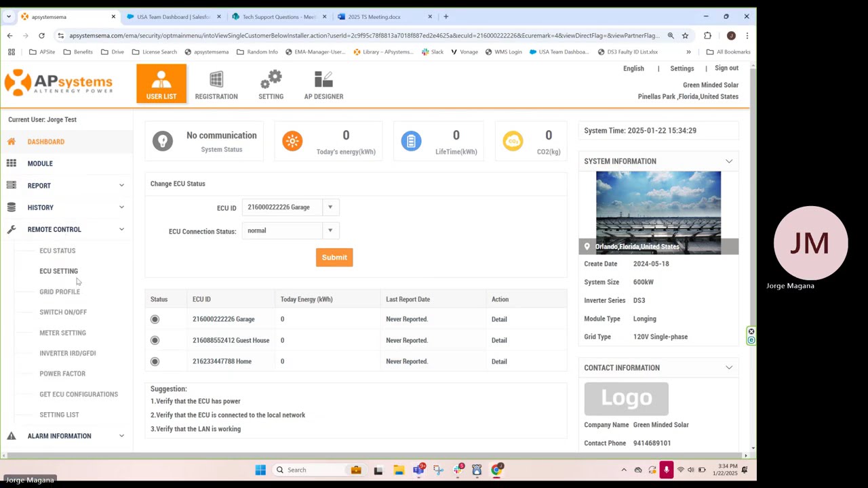Screen dimensions: 868x488
Task: Select the radio button for 216233447788 Home
Action: click(155, 361)
